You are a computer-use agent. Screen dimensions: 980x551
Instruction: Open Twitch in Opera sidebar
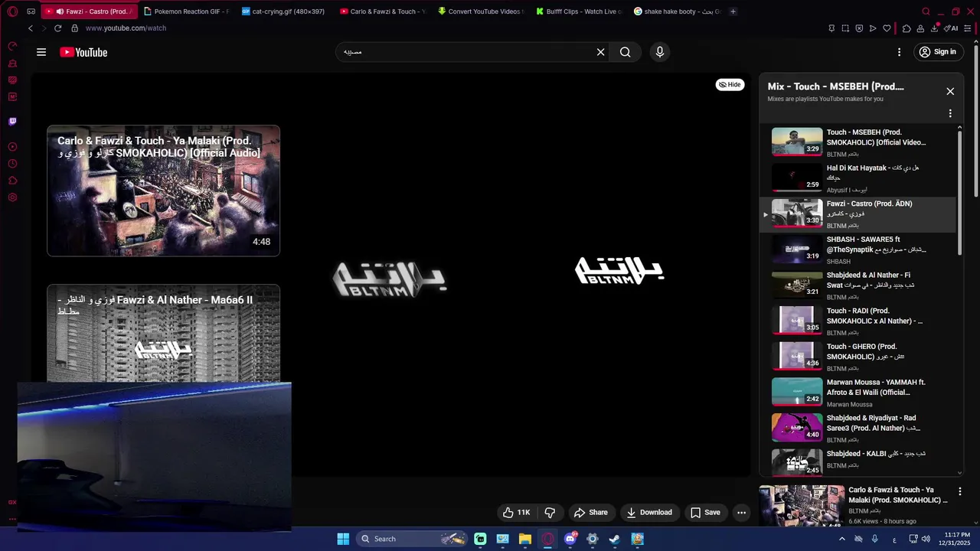12,121
